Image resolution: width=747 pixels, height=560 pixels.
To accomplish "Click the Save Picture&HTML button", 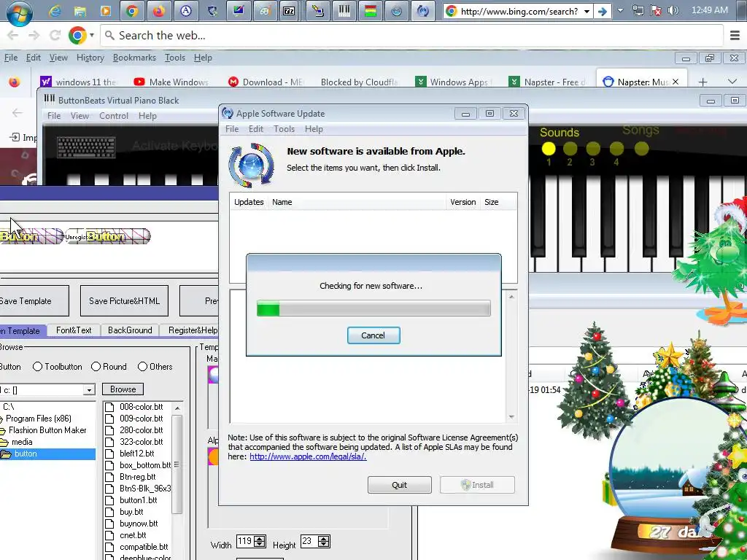I will coord(124,301).
